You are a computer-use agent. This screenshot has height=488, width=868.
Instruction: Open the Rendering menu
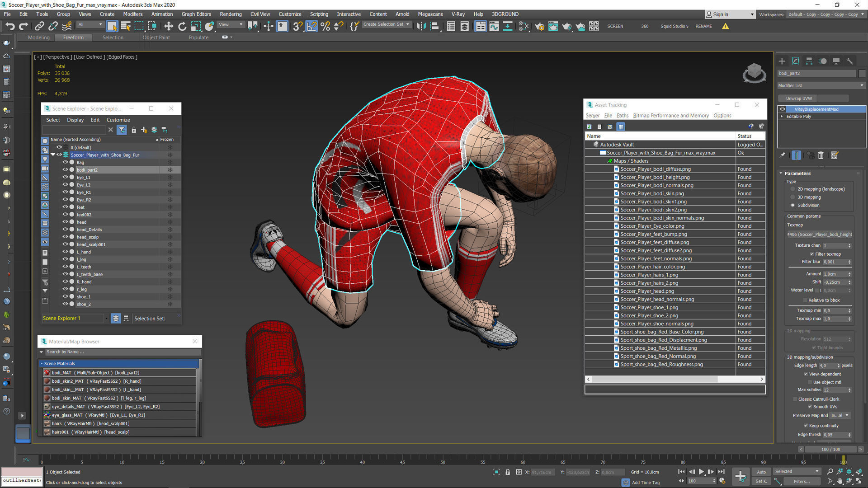(231, 14)
